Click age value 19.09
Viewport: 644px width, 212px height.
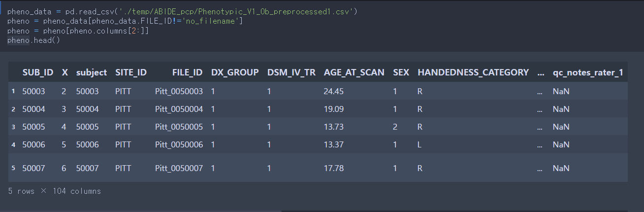click(x=334, y=109)
